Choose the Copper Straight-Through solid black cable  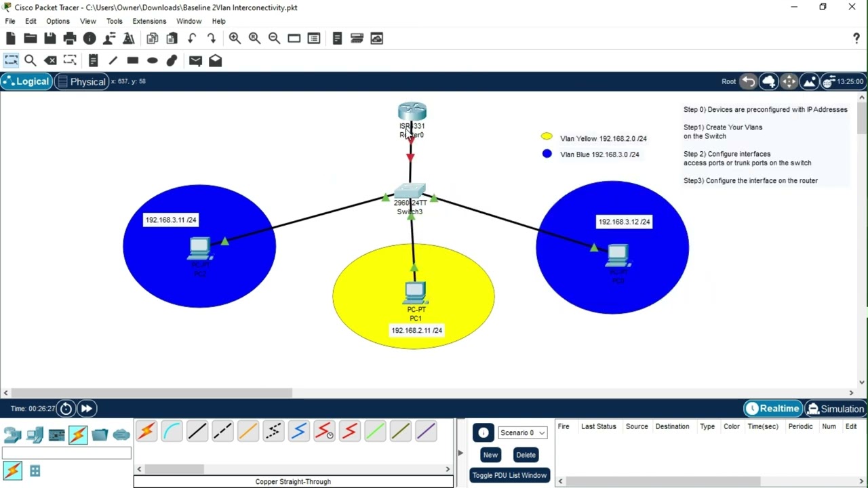click(x=197, y=431)
